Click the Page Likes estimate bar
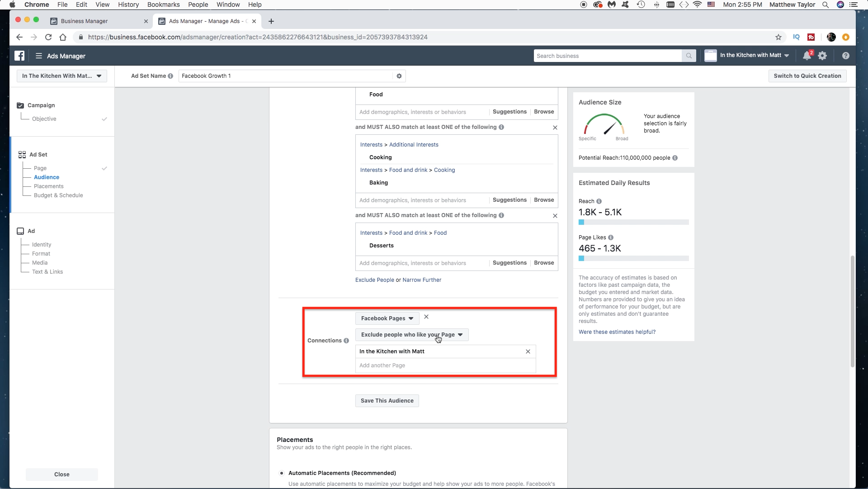 tap(634, 258)
